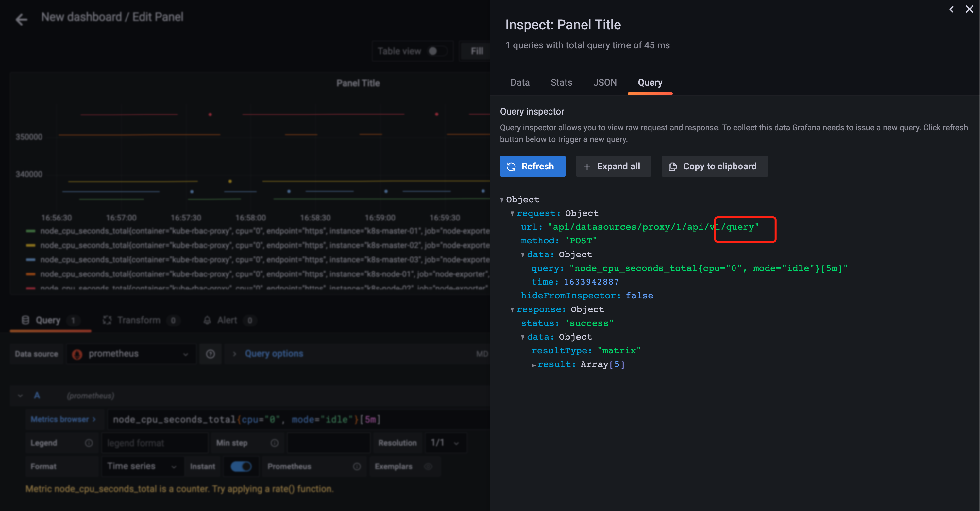The width and height of the screenshot is (980, 511).
Task: Collapse the response data Object node
Action: [523, 337]
